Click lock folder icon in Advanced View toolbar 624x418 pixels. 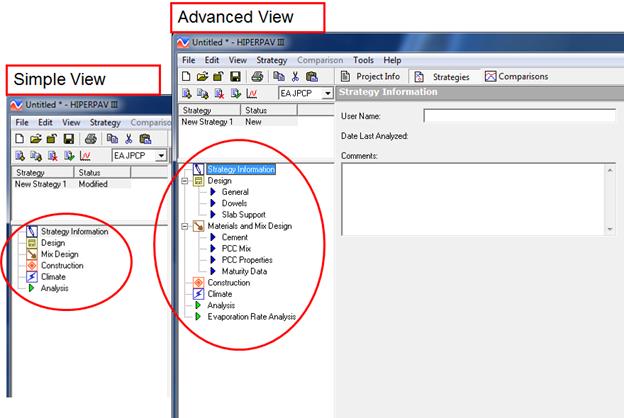(218, 76)
